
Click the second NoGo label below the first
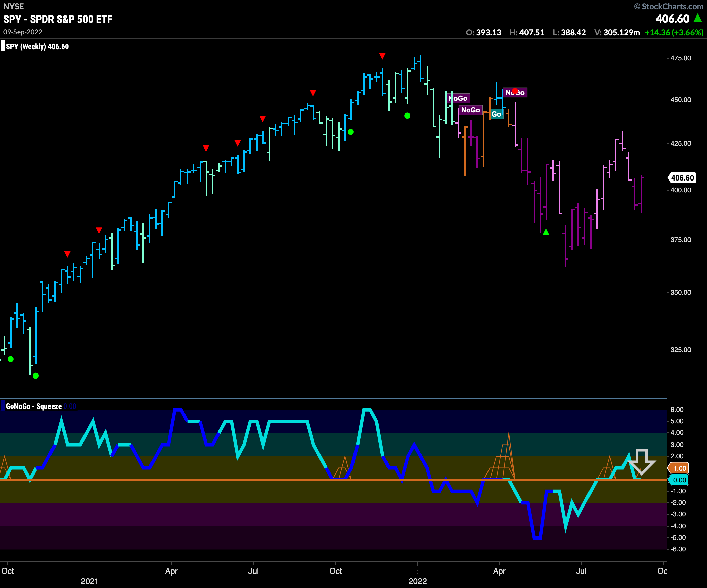tap(470, 110)
